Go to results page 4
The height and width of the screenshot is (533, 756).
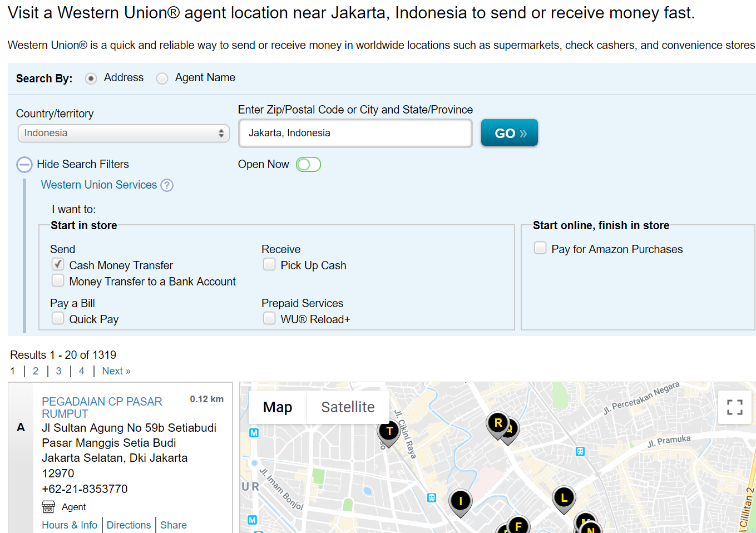(x=82, y=371)
